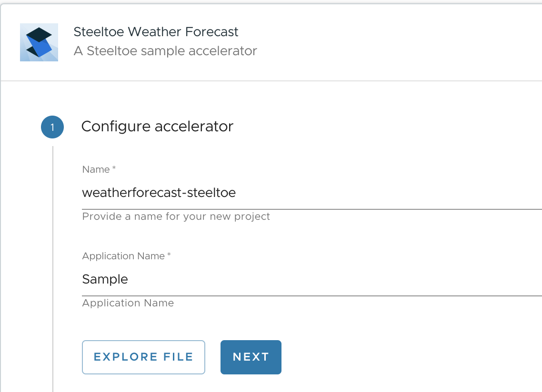Select the circular step marker next to Configure accelerator
The height and width of the screenshot is (392, 542).
pos(52,127)
